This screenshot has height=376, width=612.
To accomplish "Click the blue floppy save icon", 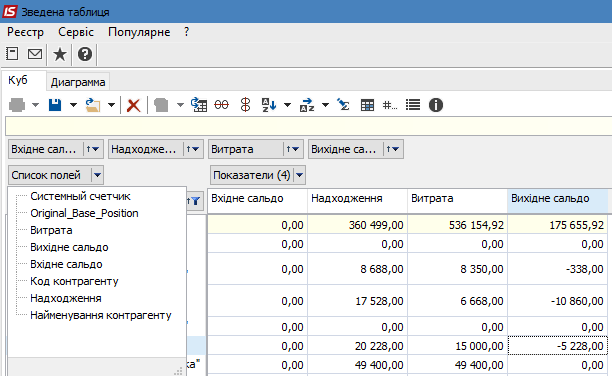I will pos(55,105).
